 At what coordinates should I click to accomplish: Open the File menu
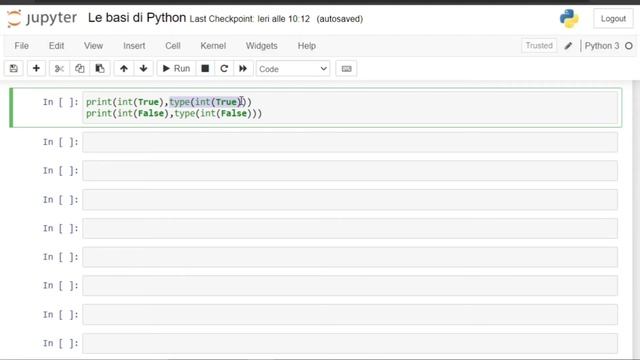click(x=22, y=46)
